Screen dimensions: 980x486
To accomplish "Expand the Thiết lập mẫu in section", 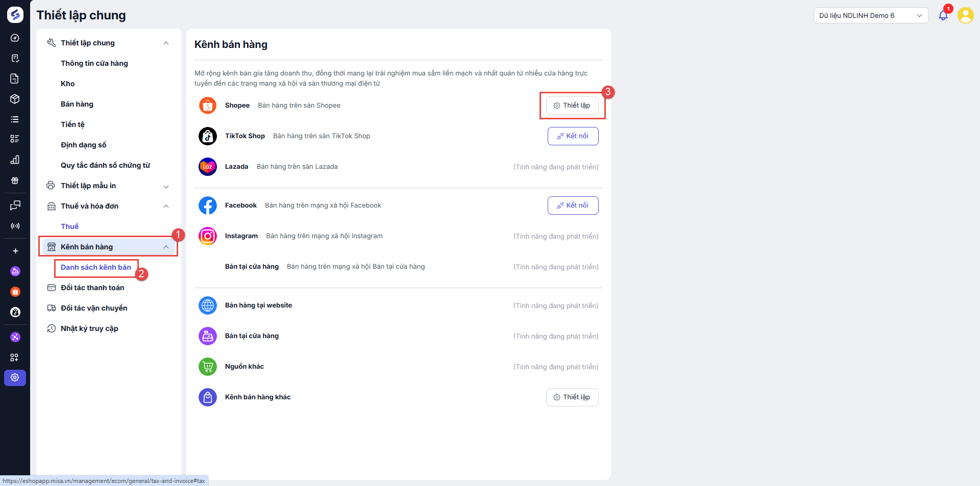I will coord(166,186).
